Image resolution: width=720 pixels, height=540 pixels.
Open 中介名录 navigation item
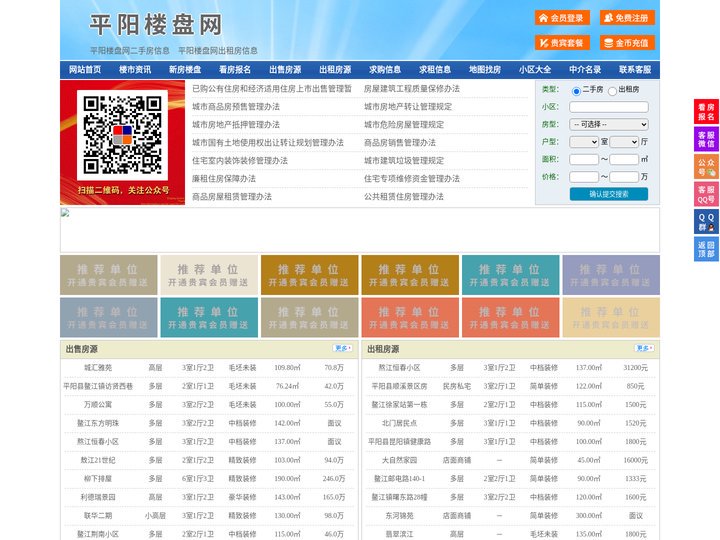tap(585, 70)
